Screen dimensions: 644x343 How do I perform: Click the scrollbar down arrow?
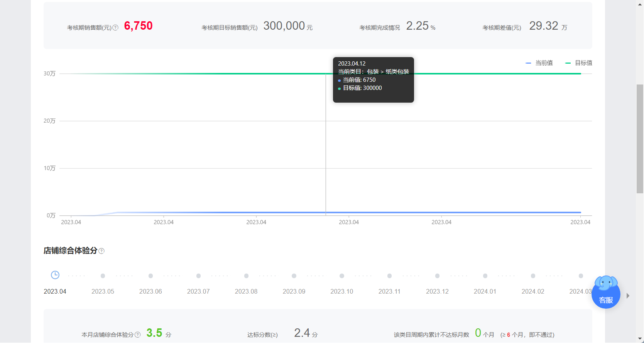(x=640, y=339)
